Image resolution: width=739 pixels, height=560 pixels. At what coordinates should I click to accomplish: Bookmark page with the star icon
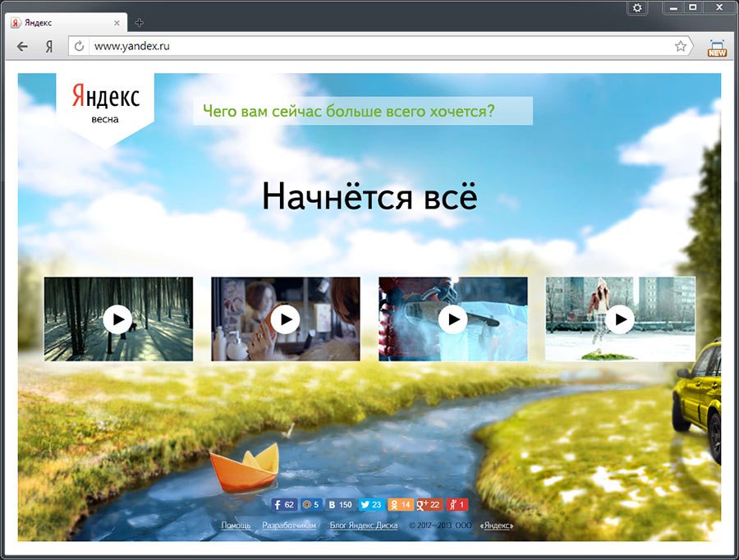click(x=681, y=47)
